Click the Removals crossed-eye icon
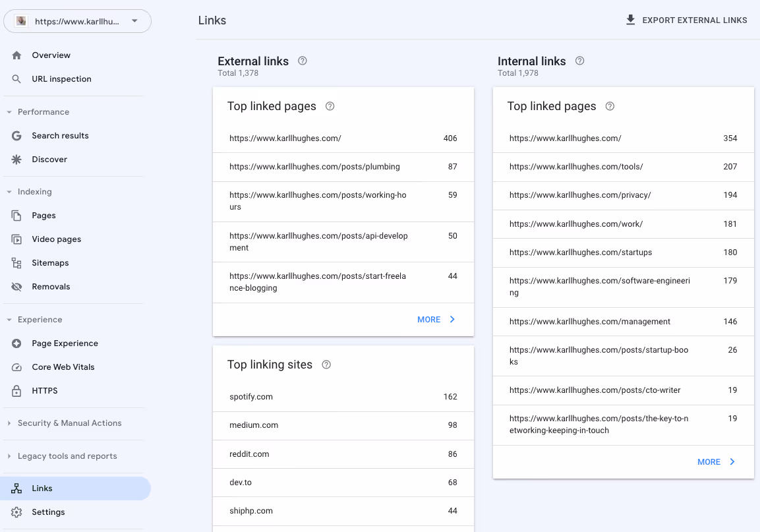This screenshot has height=532, width=760. 16,287
